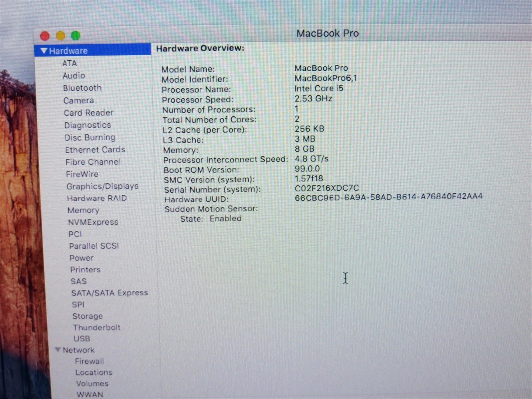Click the MacBookPro6,1 model identifier value
Image resolution: width=532 pixels, height=399 pixels.
pyautogui.click(x=326, y=78)
